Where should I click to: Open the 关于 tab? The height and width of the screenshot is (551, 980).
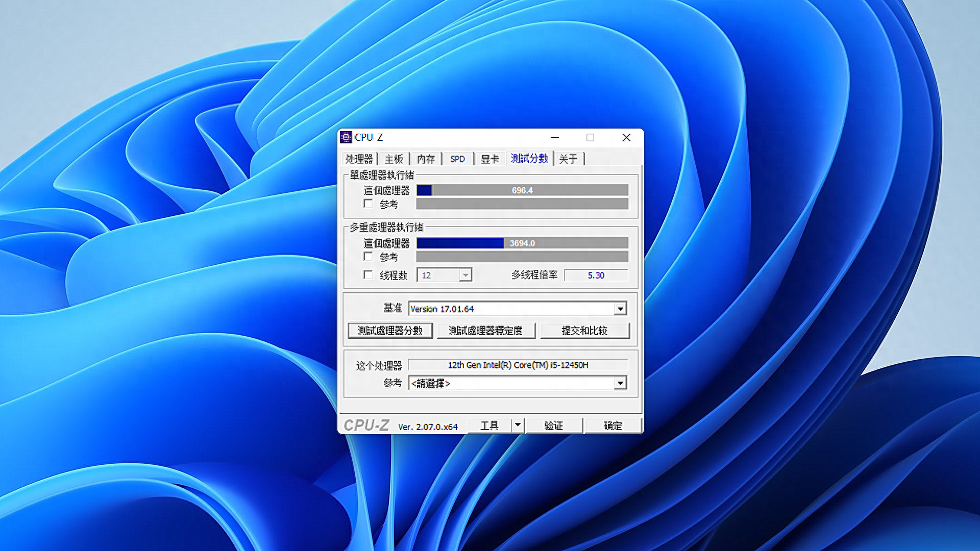click(x=568, y=159)
